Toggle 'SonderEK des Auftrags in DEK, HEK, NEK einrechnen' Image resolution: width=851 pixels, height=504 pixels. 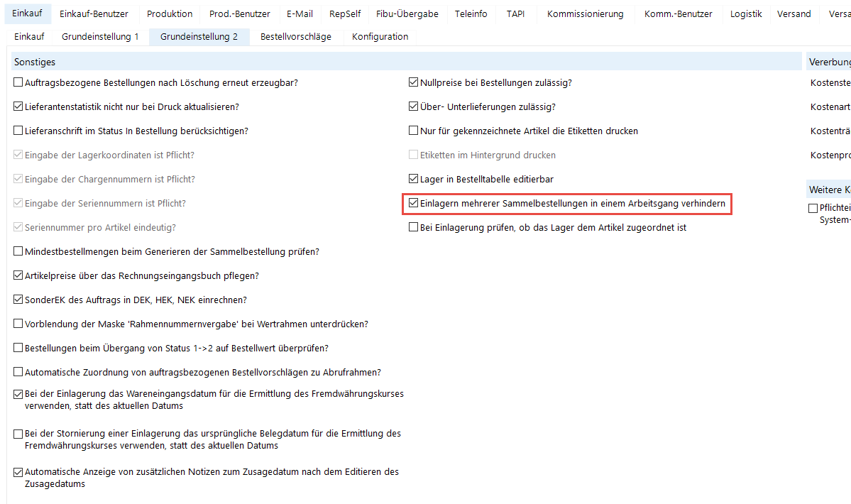pyautogui.click(x=18, y=300)
